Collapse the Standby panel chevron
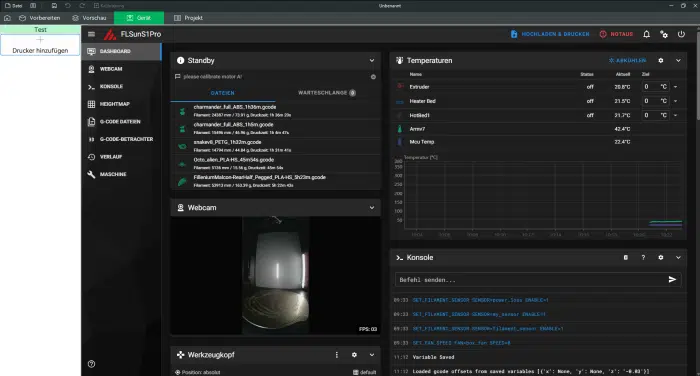Image resolution: width=700 pixels, height=376 pixels. tap(372, 60)
